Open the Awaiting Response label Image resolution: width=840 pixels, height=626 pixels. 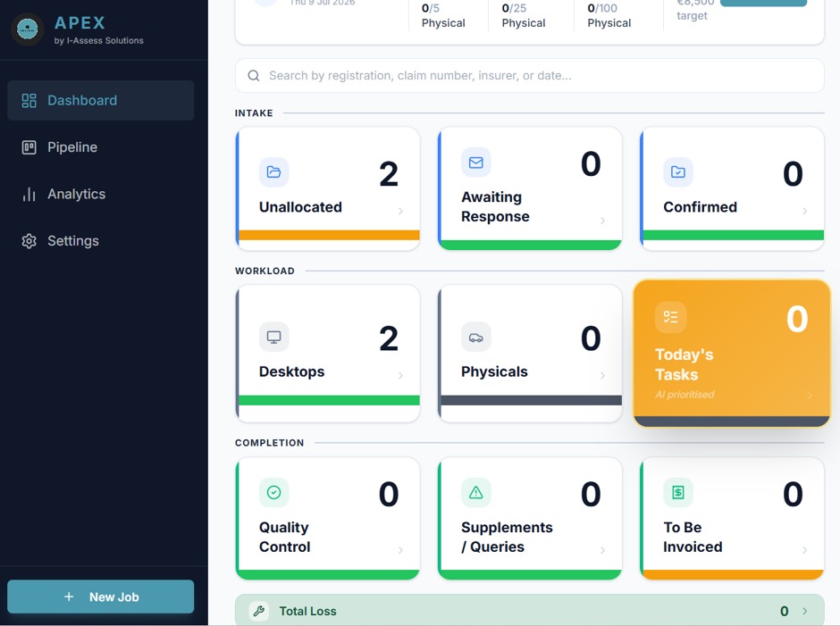tap(495, 206)
